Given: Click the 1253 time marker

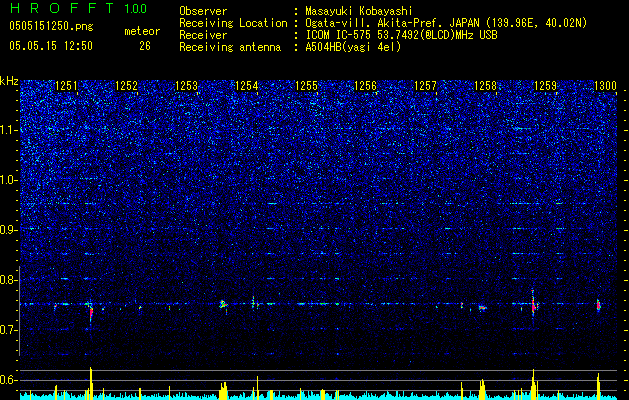Looking at the screenshot, I should 186,86.
